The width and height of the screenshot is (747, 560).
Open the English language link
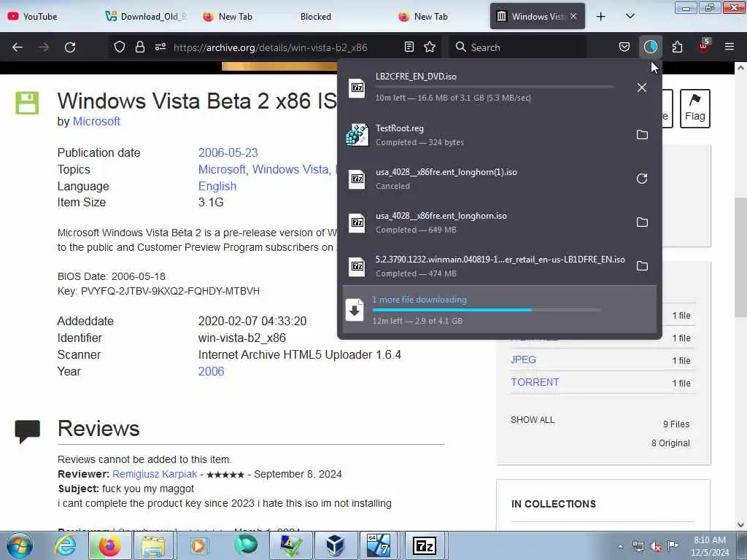click(217, 186)
